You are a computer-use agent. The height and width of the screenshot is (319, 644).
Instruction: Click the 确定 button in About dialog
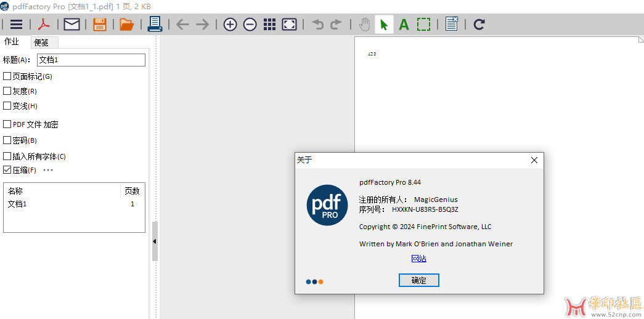click(x=419, y=280)
